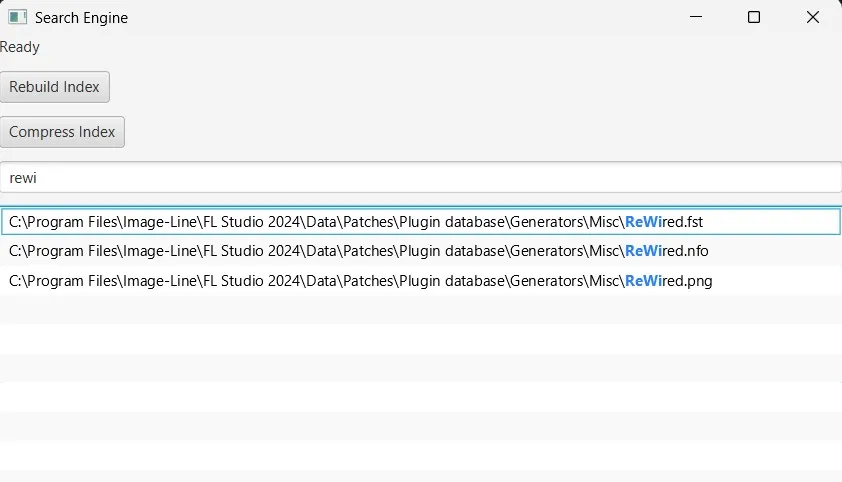842x482 pixels.
Task: Click the Search Engine app icon
Action: point(17,17)
